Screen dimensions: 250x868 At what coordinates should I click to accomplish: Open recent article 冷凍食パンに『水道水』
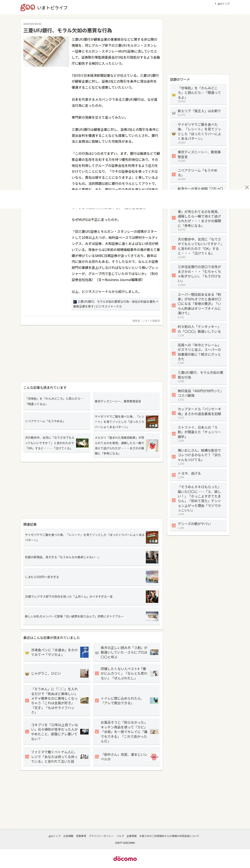(x=56, y=652)
